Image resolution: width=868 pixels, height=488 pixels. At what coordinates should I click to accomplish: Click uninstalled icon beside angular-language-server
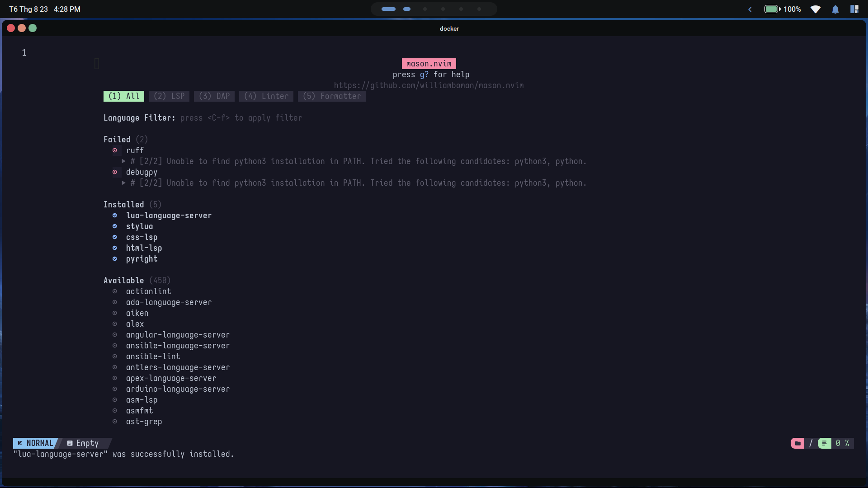click(x=115, y=335)
